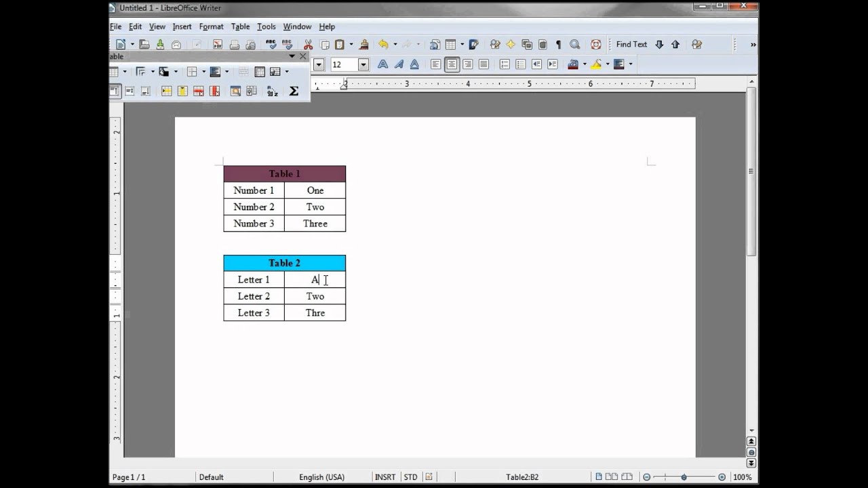Screen dimensions: 868x488
Task: Activate the Clone Formatting paintbrush
Action: [x=363, y=44]
